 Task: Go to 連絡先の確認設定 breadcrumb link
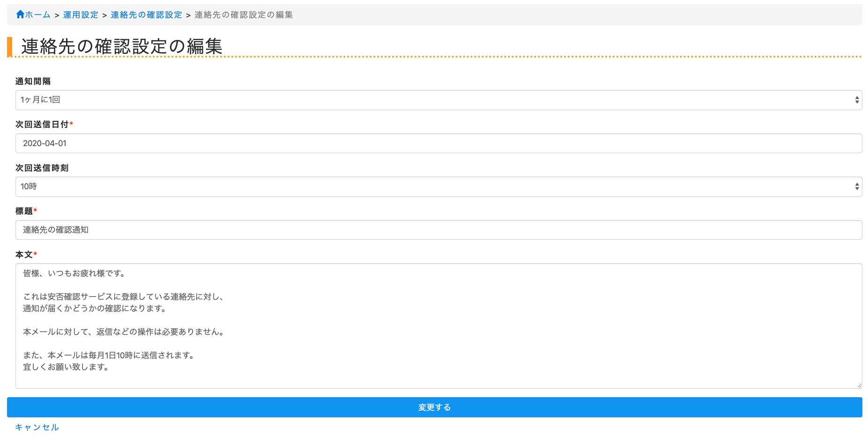click(x=146, y=15)
